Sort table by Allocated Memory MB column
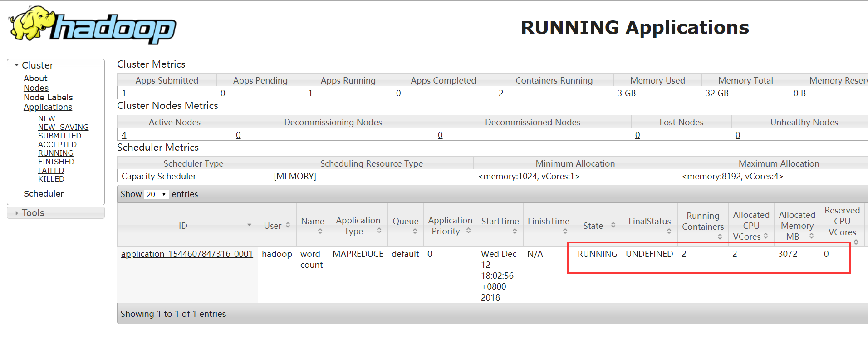The height and width of the screenshot is (345, 868). click(x=797, y=225)
